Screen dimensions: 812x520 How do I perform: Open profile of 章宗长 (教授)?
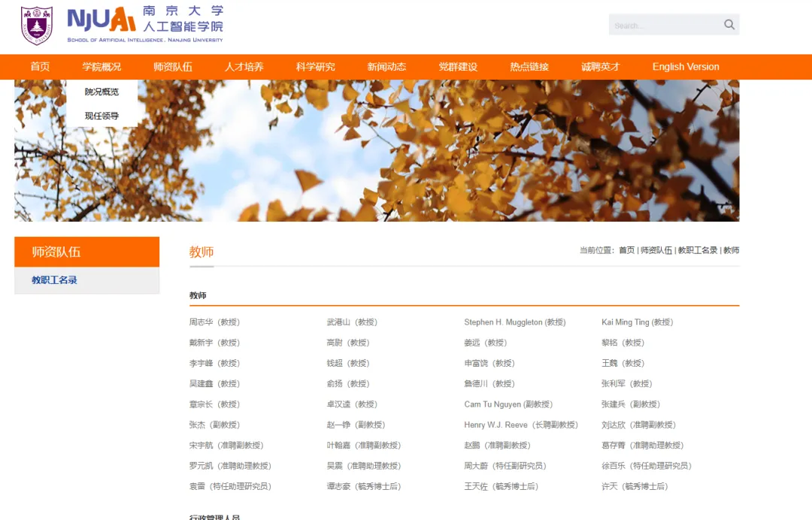point(214,404)
